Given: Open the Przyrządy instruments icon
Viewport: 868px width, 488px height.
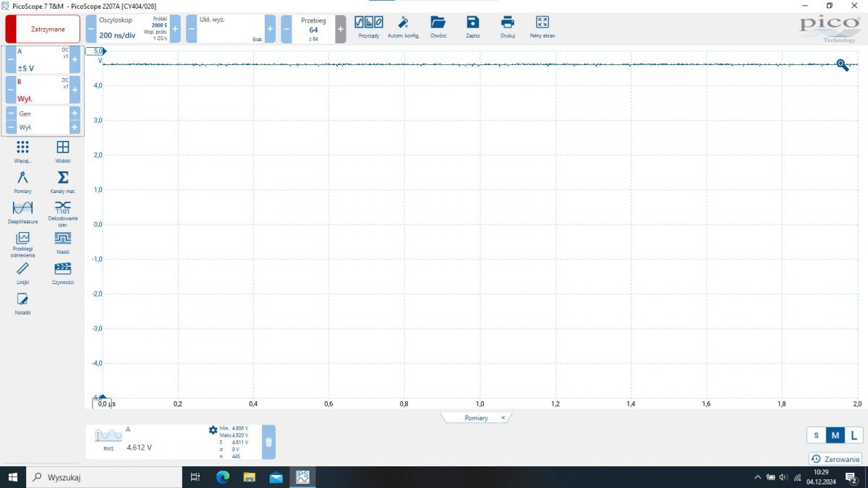Looking at the screenshot, I should click(x=368, y=25).
